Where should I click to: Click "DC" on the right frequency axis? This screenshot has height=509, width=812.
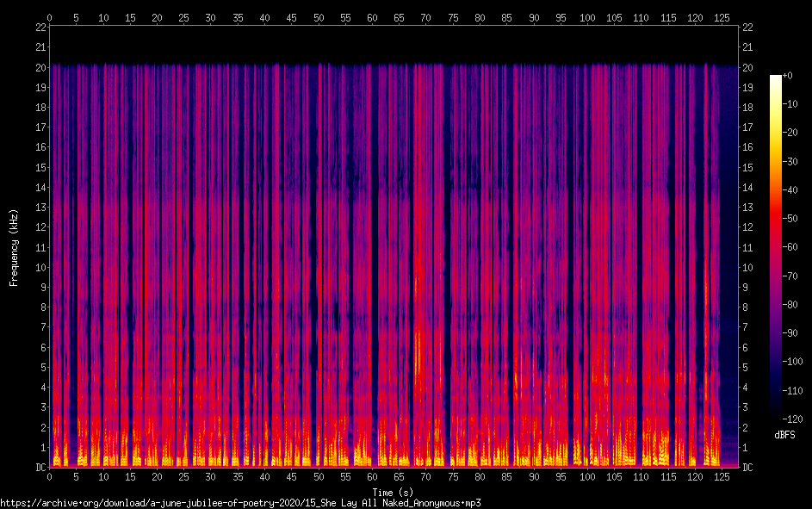[x=747, y=468]
